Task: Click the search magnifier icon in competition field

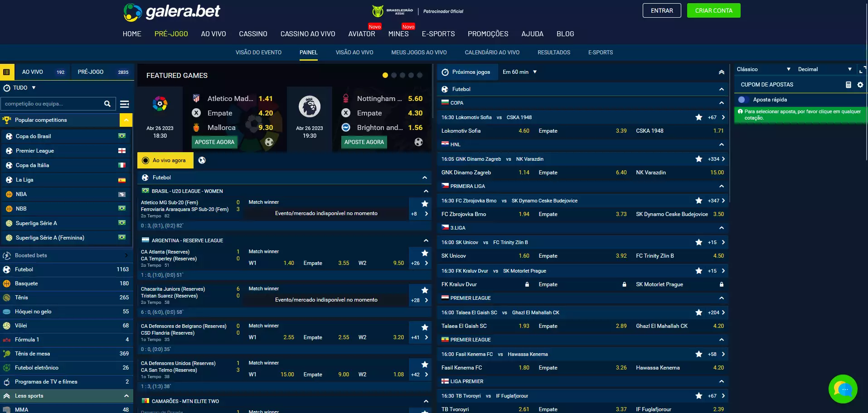Action: (x=107, y=104)
